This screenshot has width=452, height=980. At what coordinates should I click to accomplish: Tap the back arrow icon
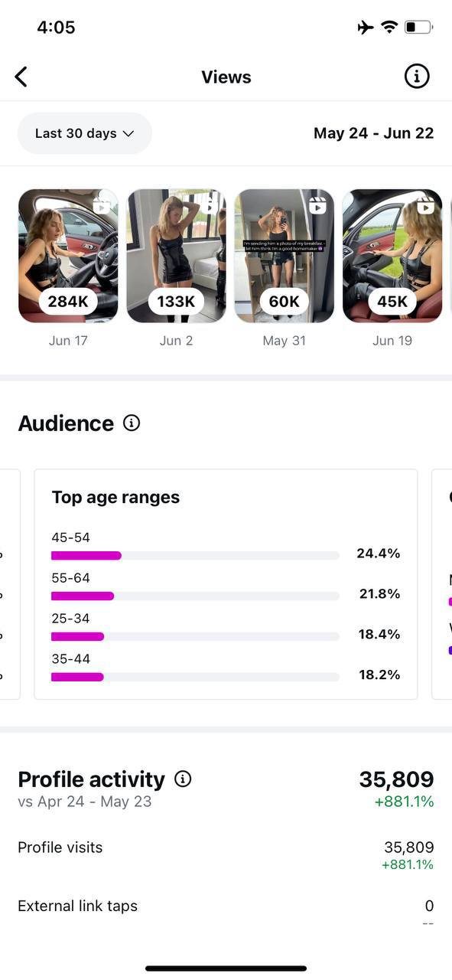pyautogui.click(x=21, y=77)
